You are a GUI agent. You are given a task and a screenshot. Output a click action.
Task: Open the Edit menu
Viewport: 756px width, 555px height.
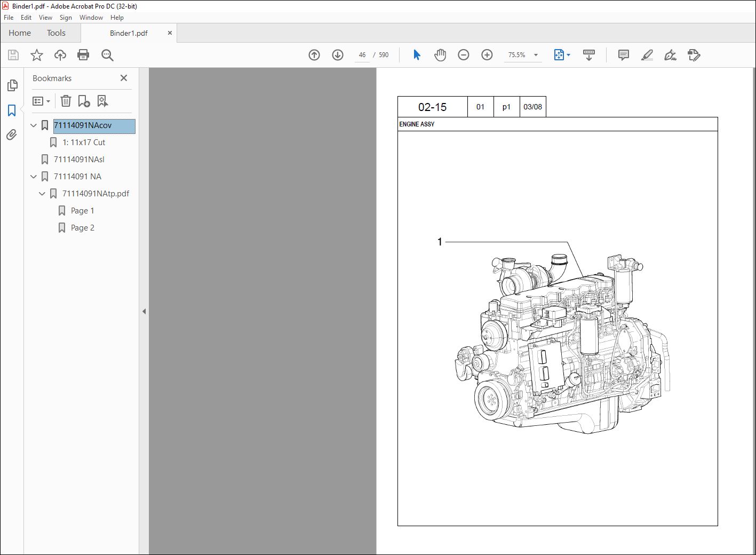[x=26, y=18]
